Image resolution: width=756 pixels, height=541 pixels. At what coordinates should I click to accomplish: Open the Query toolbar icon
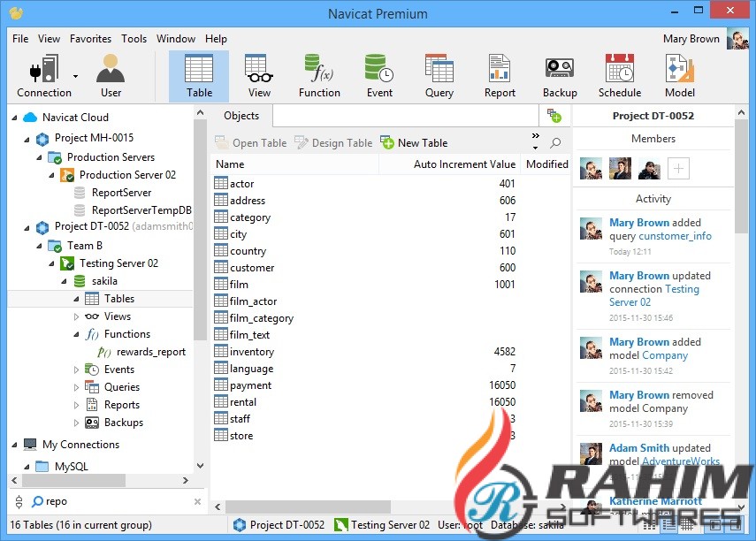[439, 76]
